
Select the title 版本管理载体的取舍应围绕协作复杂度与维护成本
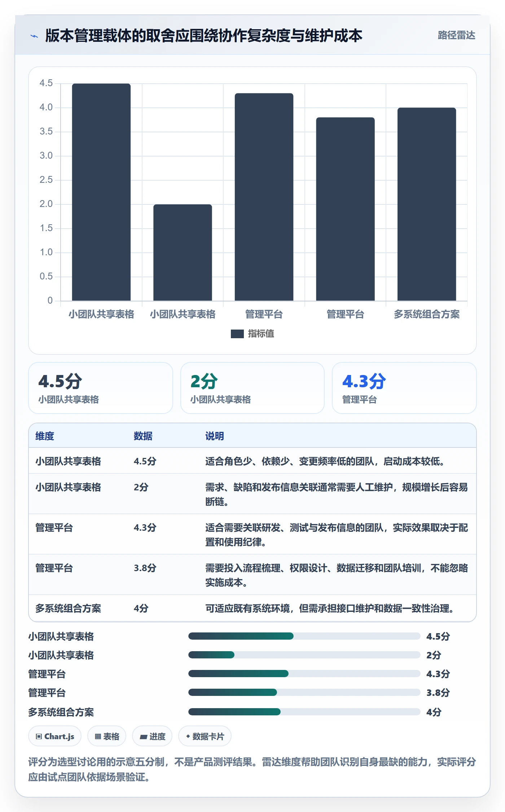click(x=204, y=36)
